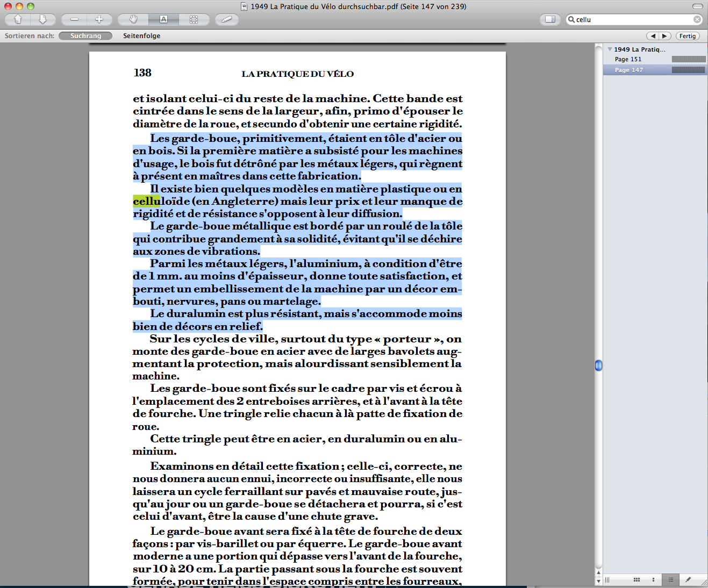Click the scroll down arrow
This screenshot has height=588, width=708.
(x=598, y=581)
